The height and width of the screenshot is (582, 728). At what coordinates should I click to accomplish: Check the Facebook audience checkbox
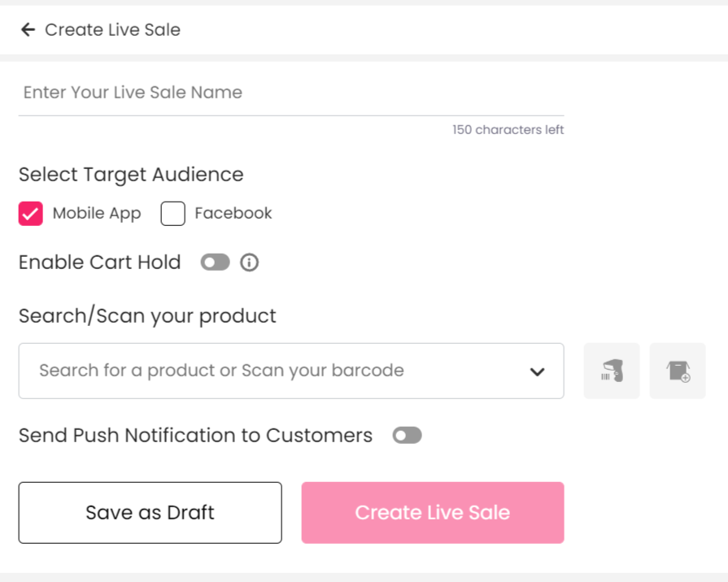tap(172, 214)
